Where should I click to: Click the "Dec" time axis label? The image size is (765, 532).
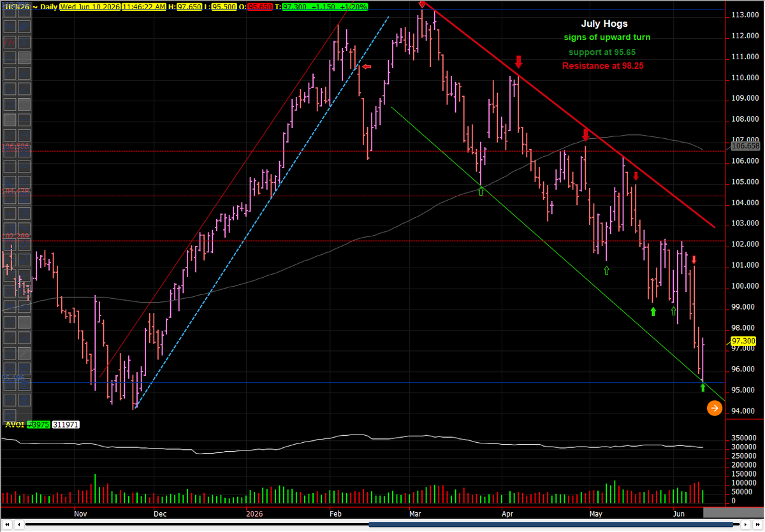coord(161,513)
